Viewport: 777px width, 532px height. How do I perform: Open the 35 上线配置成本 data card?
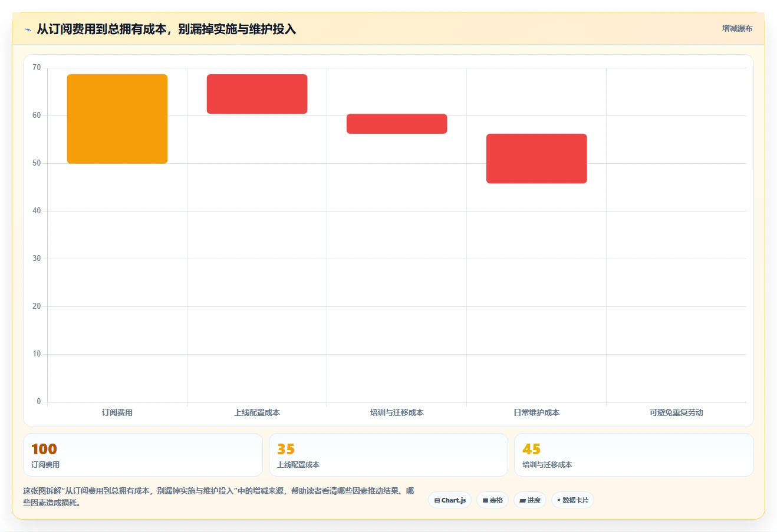(388, 455)
